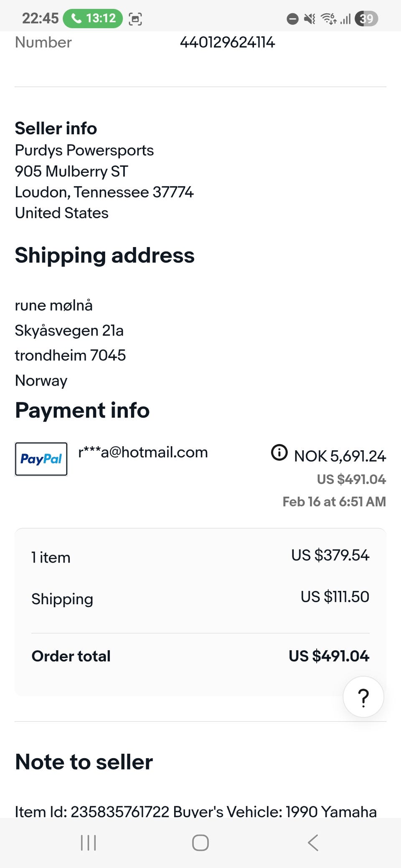This screenshot has width=401, height=868.
Task: Tap the PayPal email r***a@hotmail.com
Action: 143,452
